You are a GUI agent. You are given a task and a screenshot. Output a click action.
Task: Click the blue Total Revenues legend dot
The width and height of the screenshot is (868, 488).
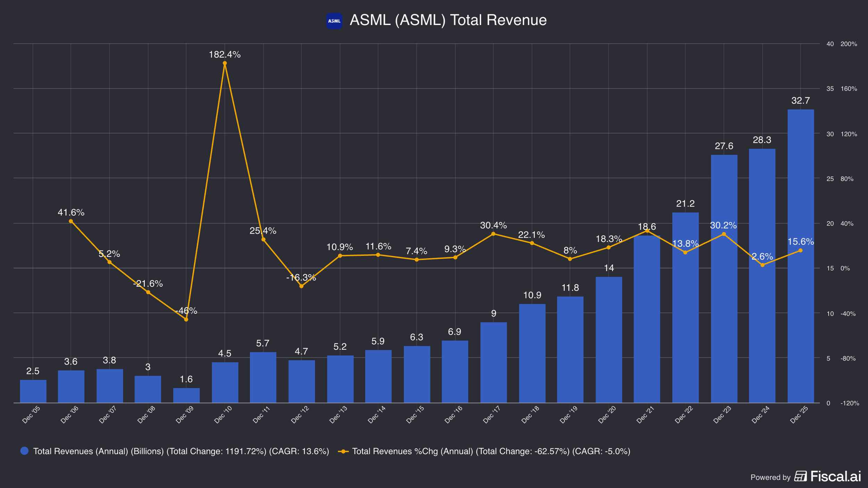click(24, 451)
